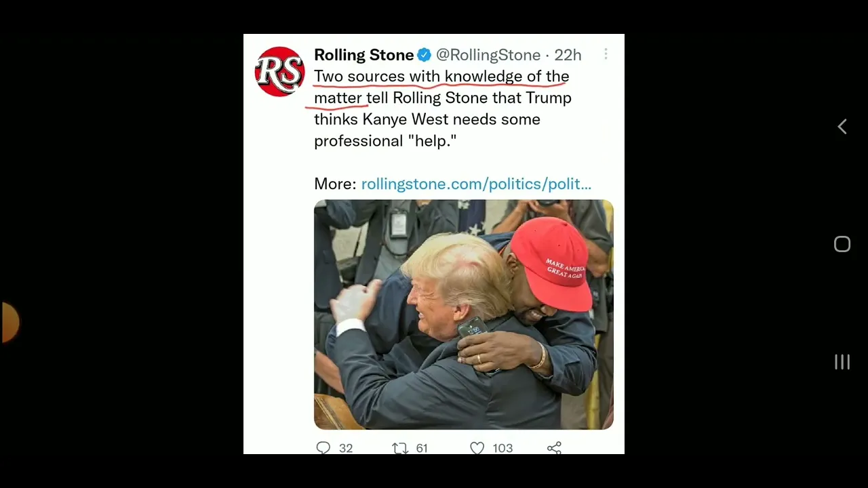868x488 pixels.
Task: Open the Android recent apps button
Action: 842,362
